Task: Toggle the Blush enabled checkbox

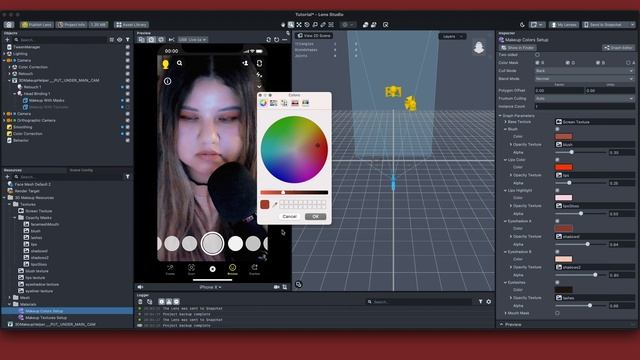Action: point(557,129)
